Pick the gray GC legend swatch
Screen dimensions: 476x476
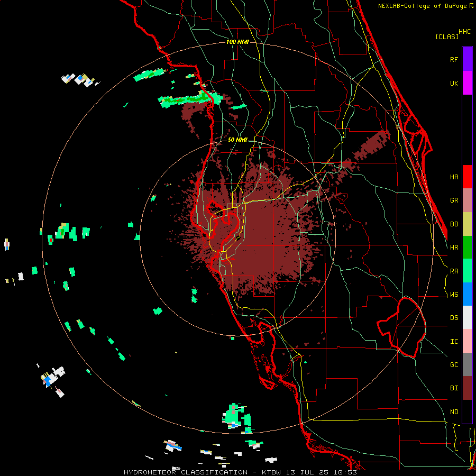click(x=467, y=364)
